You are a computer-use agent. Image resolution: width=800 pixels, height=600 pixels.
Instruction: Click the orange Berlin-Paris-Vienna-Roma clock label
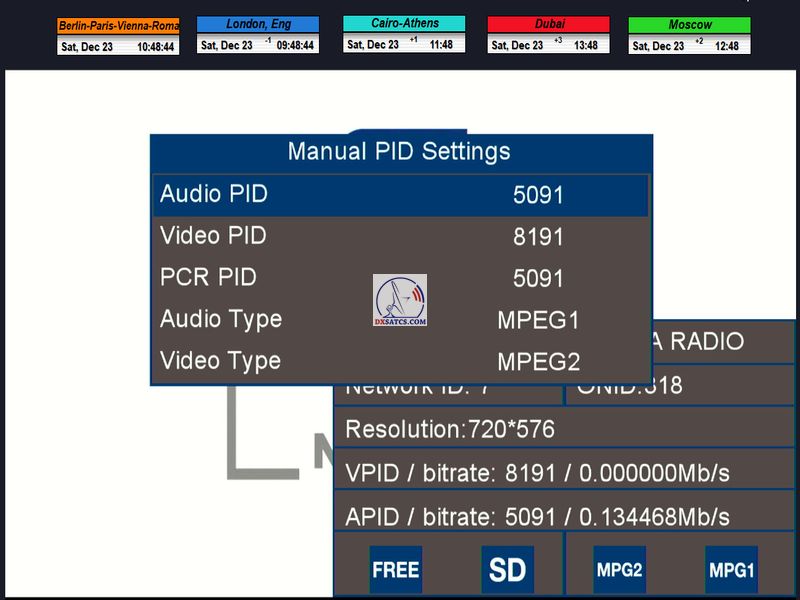tap(118, 26)
